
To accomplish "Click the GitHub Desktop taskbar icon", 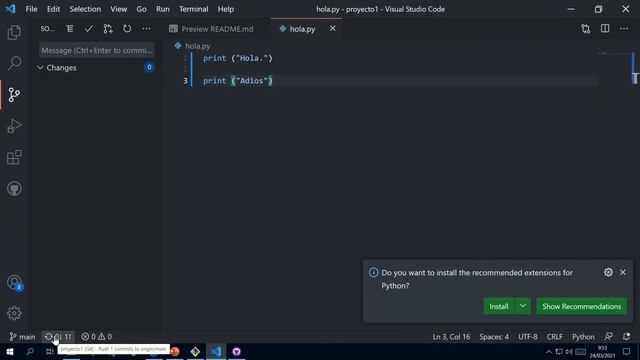I will pyautogui.click(x=236, y=351).
